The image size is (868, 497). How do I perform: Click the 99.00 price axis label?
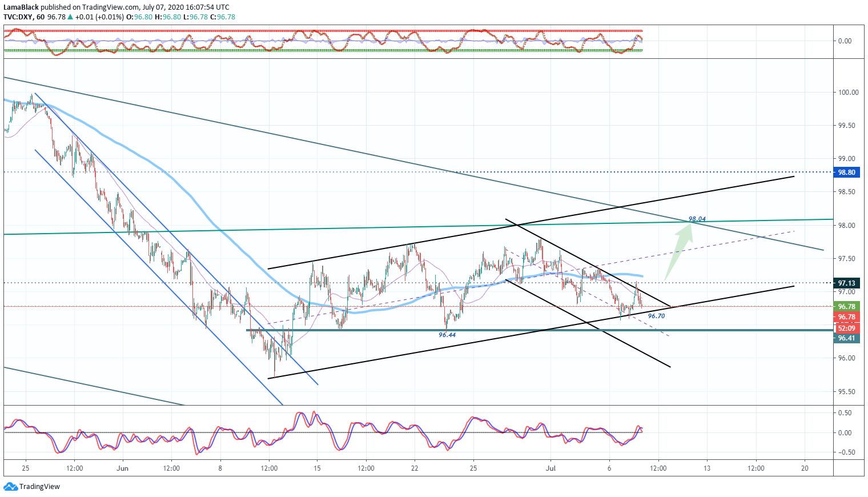848,159
